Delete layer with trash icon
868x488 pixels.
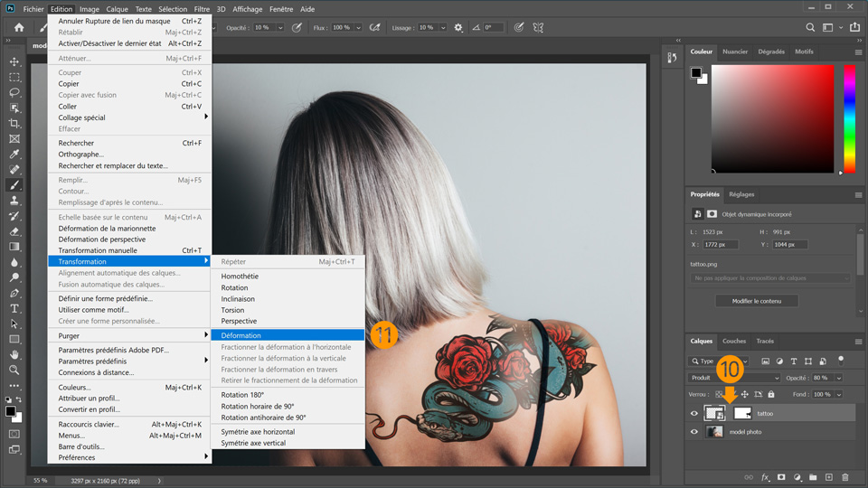point(844,477)
